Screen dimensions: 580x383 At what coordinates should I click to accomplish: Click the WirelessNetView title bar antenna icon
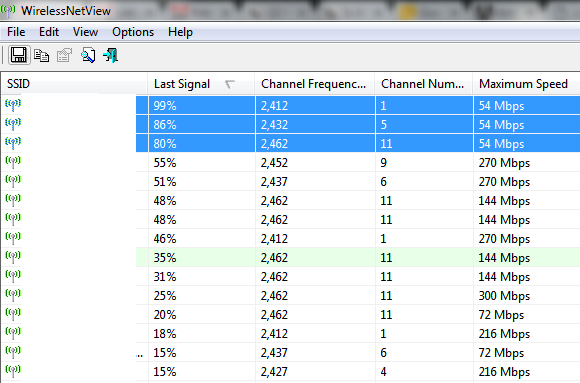[8, 10]
